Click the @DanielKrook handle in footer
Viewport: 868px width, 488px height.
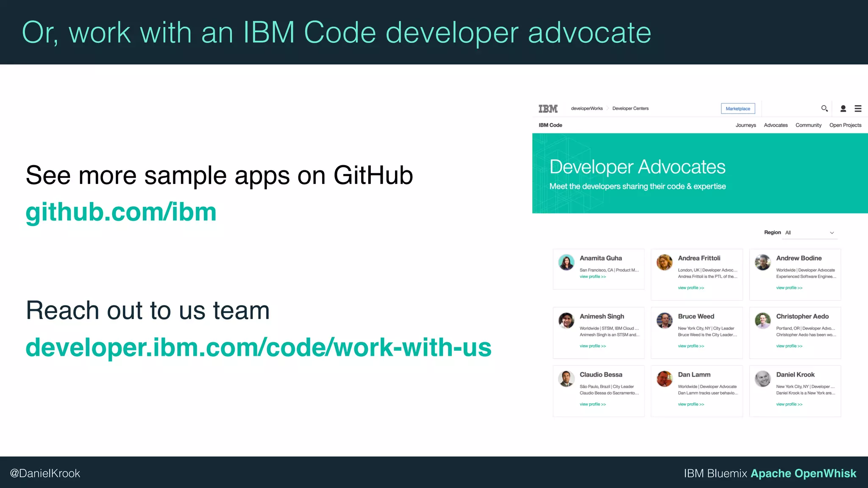pos(45,473)
